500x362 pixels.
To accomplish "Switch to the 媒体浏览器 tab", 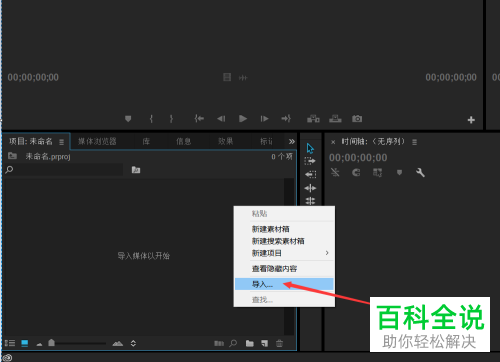I will pos(97,141).
